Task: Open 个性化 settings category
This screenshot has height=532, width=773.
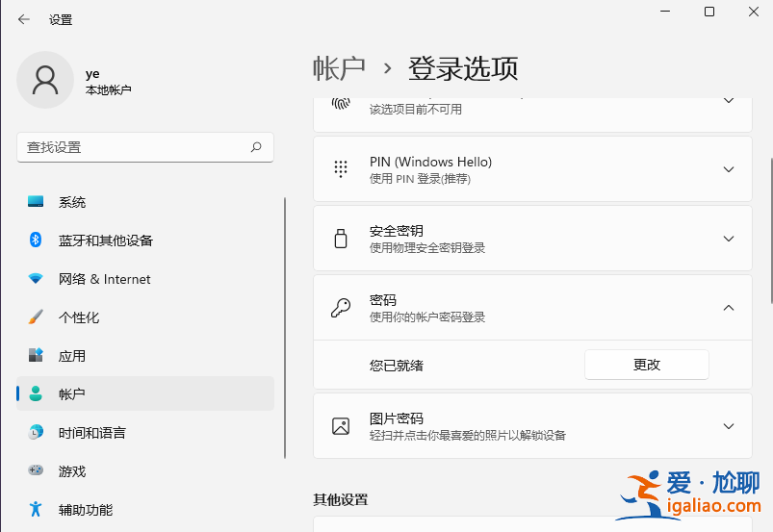Action: 145,317
